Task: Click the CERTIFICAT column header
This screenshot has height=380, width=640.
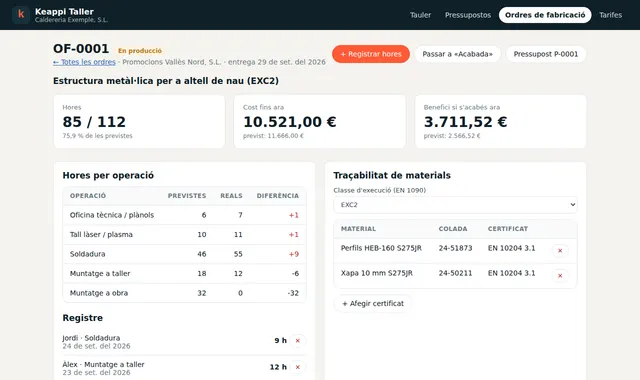Action: click(x=508, y=229)
